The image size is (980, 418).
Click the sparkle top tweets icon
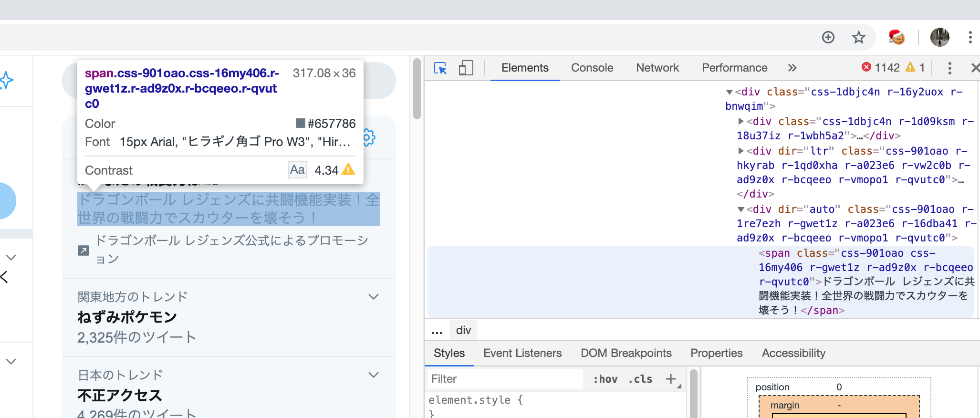6,80
